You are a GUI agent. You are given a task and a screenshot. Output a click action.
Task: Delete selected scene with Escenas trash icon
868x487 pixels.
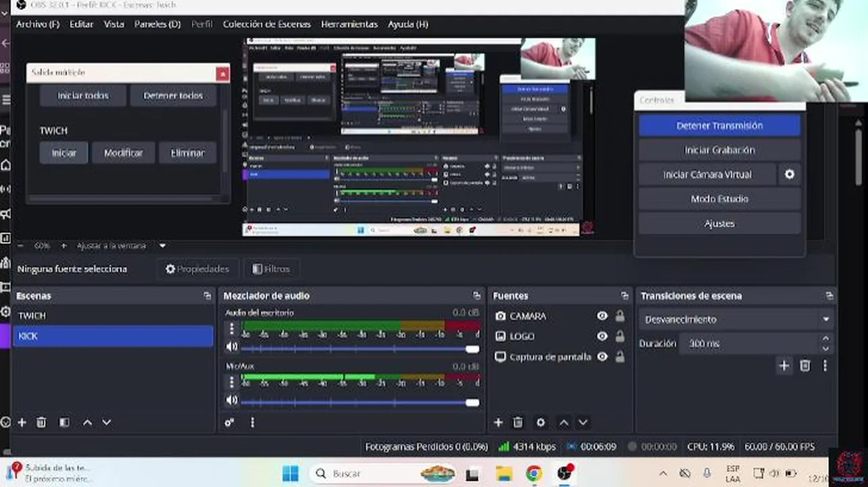pos(41,422)
